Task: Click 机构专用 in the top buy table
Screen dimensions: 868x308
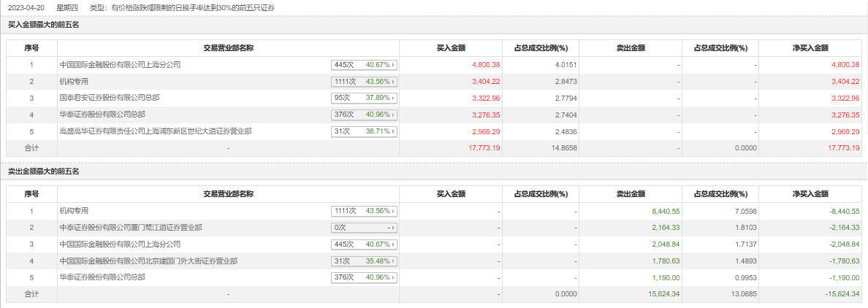Action: pos(74,82)
